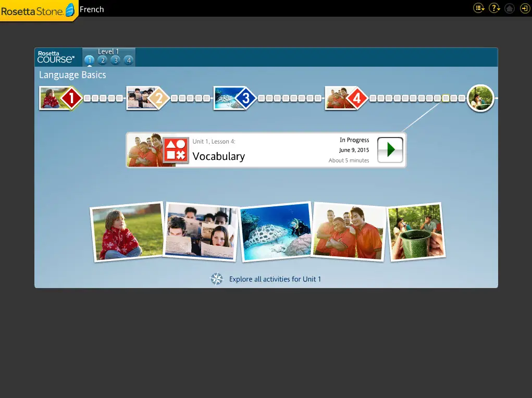Click the yellow-highlighted activity square in Lesson 4

(x=446, y=98)
